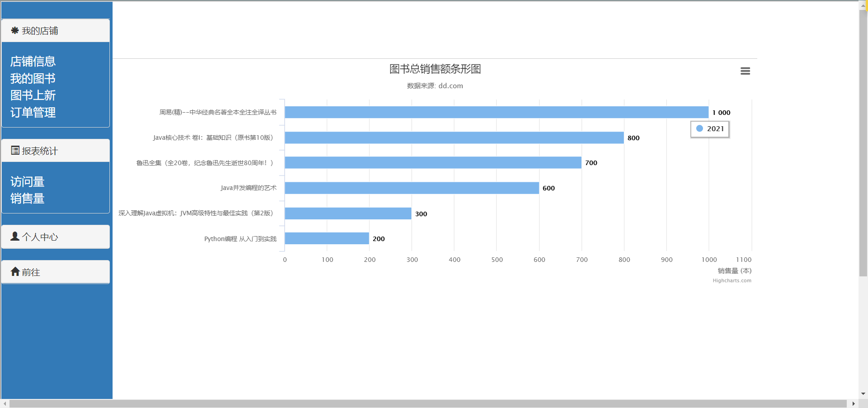Expand the 前往 panel header
Screen dimensions: 868x408
pos(56,272)
